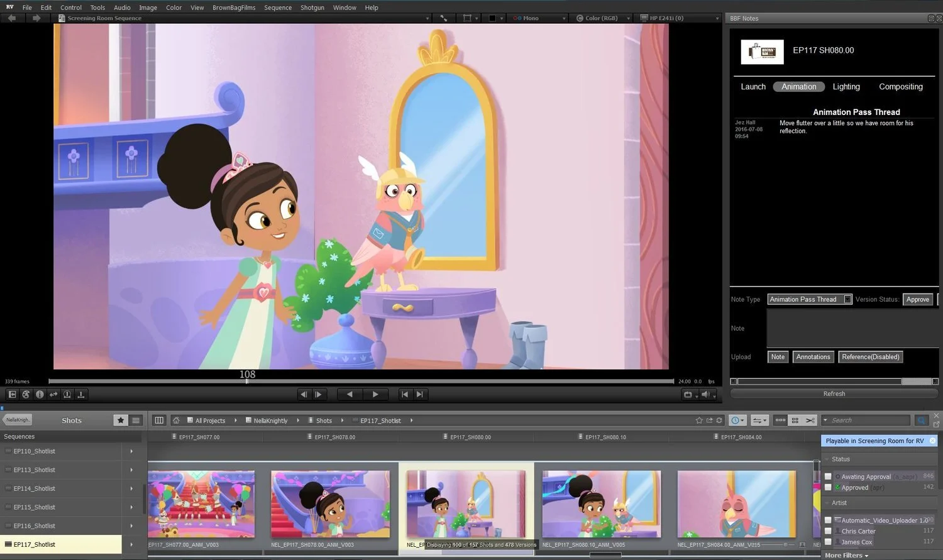Open the frame/crop dropdown in top toolbar
This screenshot has height=560, width=943.
pyautogui.click(x=471, y=18)
